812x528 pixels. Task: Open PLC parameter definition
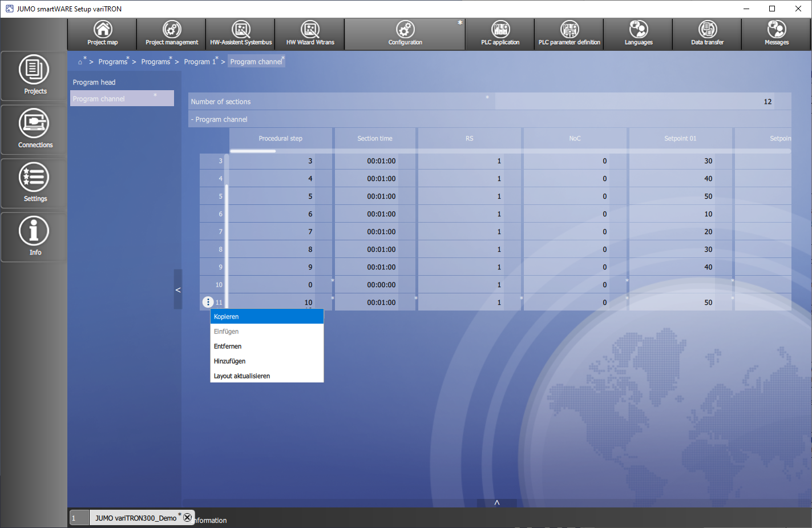click(569, 34)
